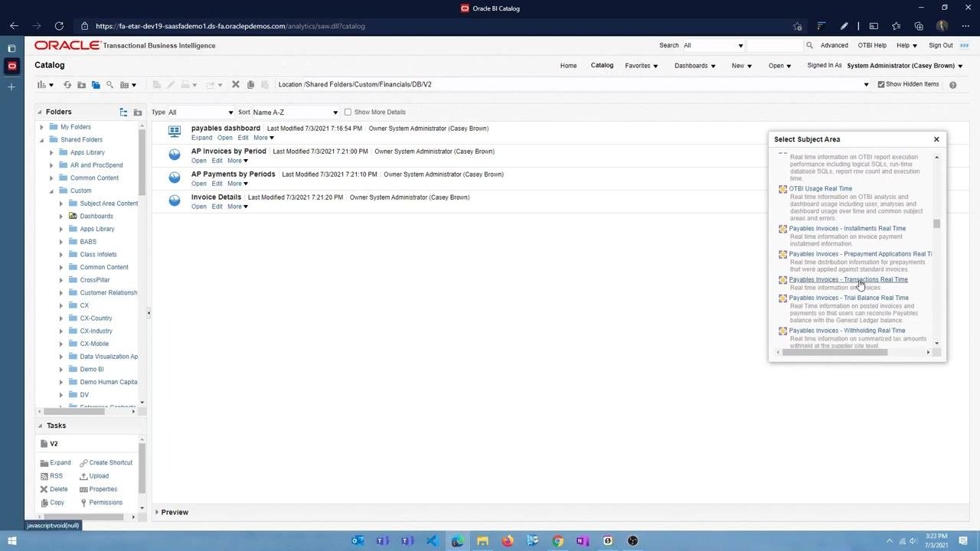This screenshot has width=980, height=551.
Task: Click Permissions in the Tasks pane
Action: click(x=106, y=503)
